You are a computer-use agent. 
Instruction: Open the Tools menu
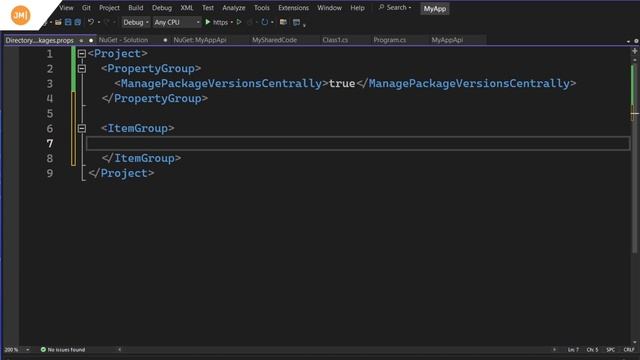pos(262,8)
